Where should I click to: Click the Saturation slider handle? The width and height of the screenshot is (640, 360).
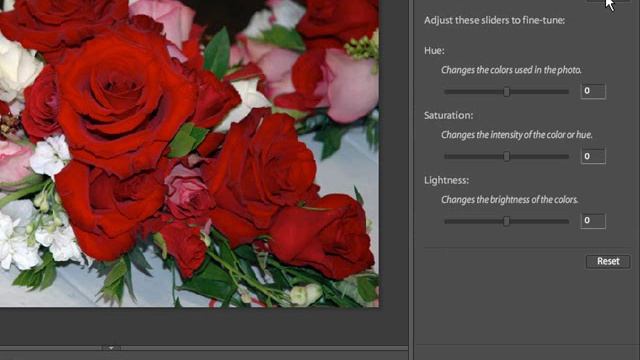[507, 156]
